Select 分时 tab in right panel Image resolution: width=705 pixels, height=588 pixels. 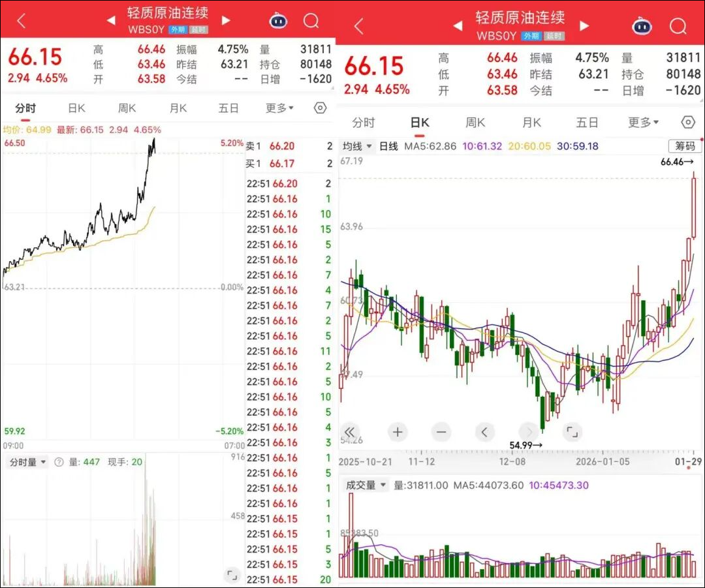point(364,122)
